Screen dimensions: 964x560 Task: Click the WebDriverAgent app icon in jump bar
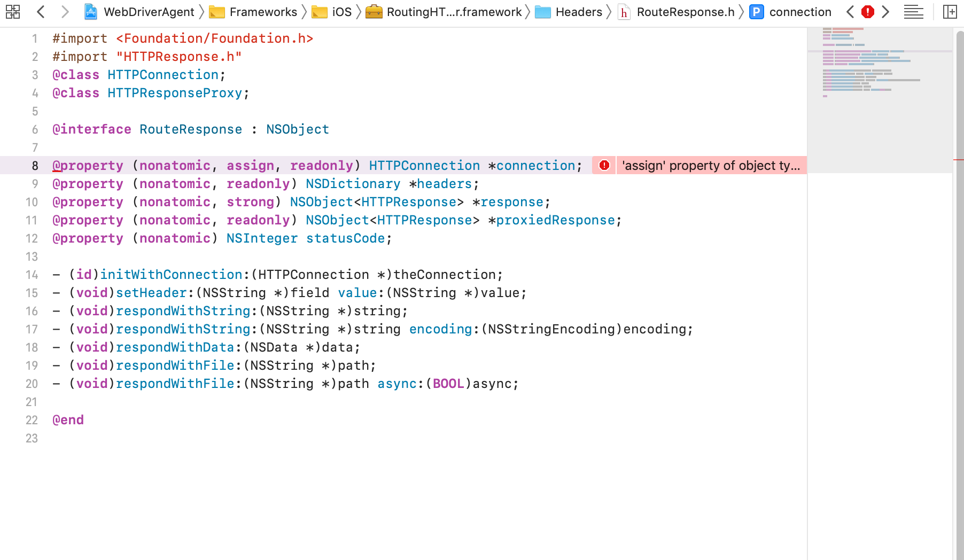pos(92,12)
